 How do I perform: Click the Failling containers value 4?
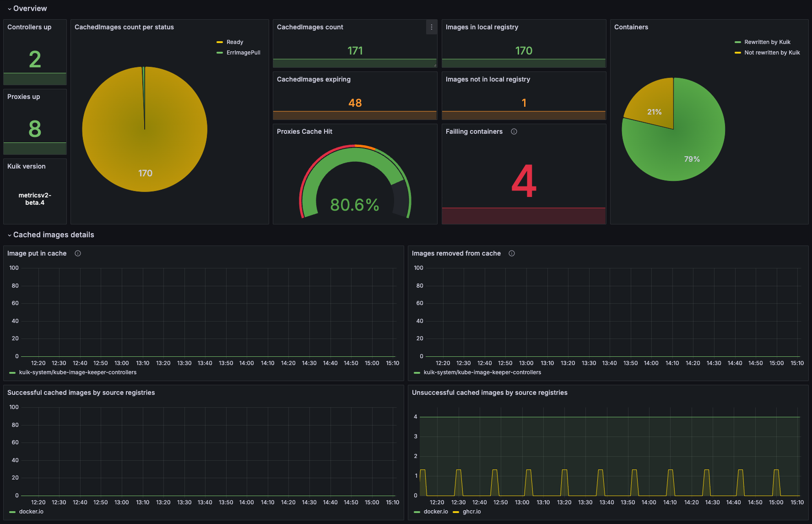tap(524, 181)
